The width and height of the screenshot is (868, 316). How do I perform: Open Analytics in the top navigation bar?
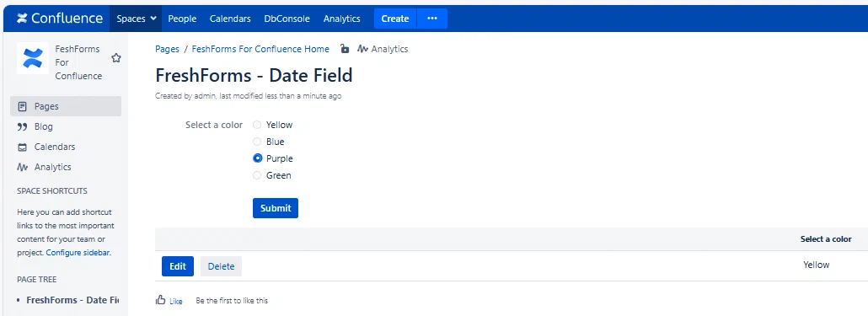tap(341, 19)
